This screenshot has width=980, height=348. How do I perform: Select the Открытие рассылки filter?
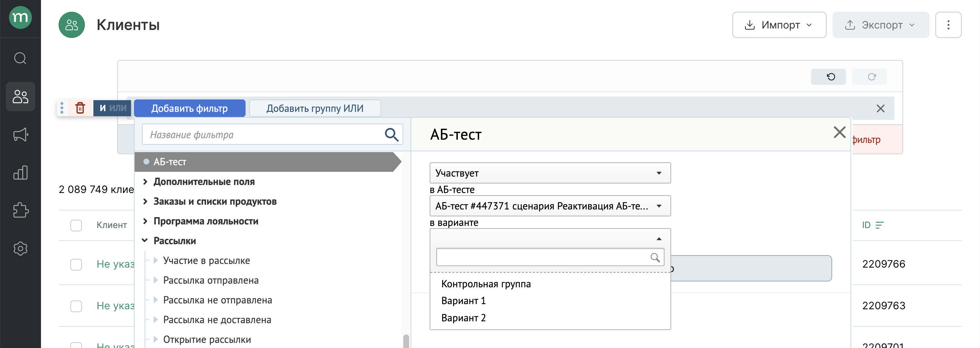pyautogui.click(x=207, y=340)
